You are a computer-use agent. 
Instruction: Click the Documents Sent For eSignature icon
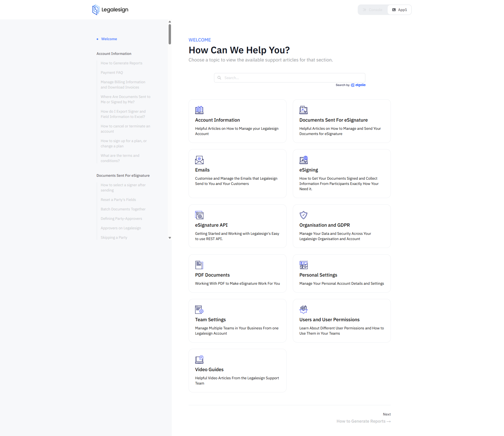point(303,110)
